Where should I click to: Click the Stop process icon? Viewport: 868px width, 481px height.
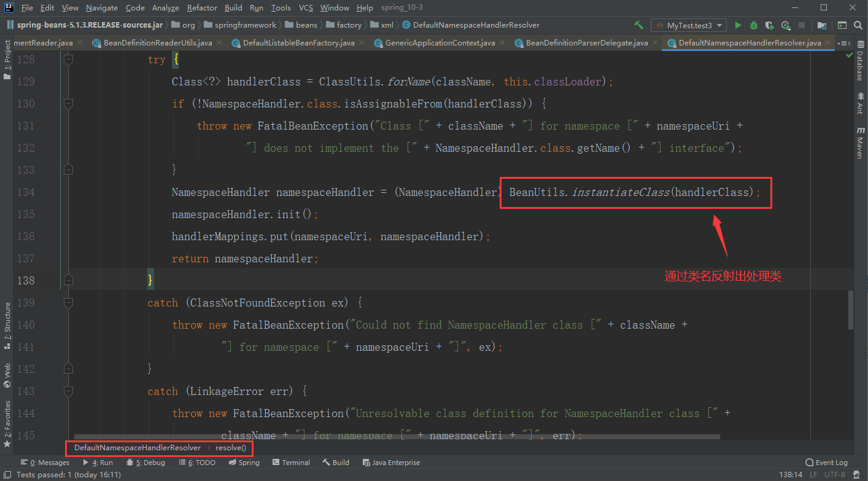tap(803, 25)
